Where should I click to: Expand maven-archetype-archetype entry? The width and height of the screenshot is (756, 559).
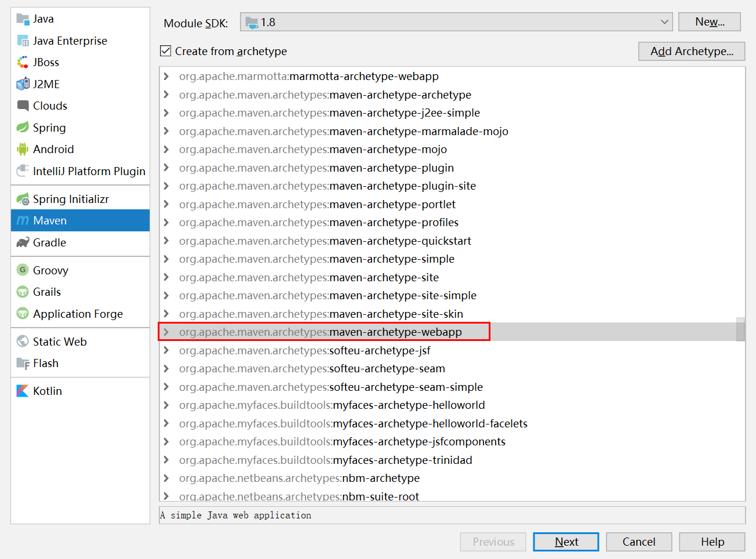pyautogui.click(x=166, y=95)
